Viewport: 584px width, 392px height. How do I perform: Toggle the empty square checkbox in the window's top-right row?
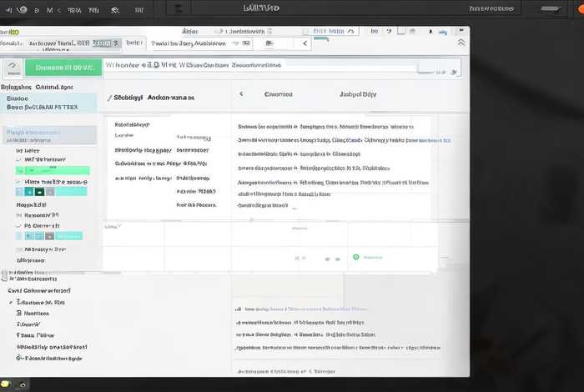point(401,31)
